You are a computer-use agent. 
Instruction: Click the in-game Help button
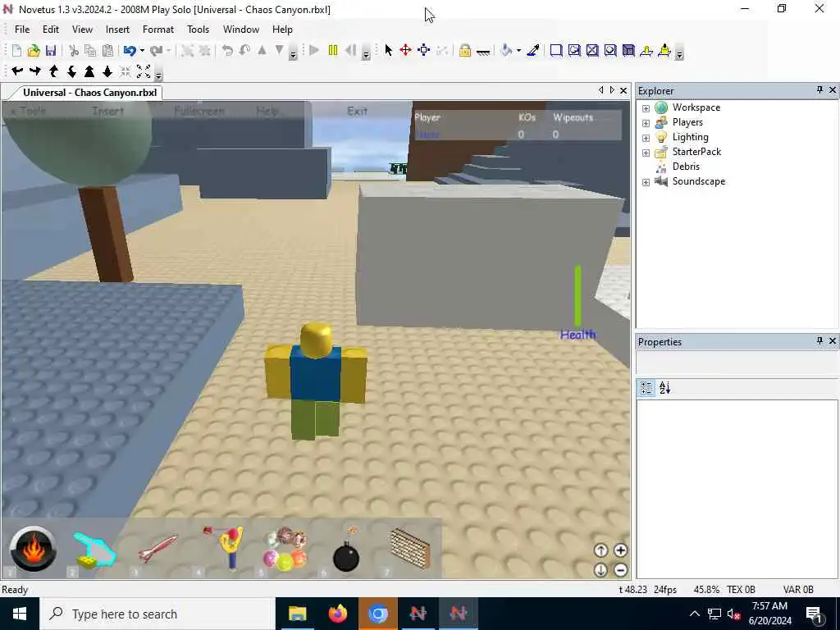(267, 112)
